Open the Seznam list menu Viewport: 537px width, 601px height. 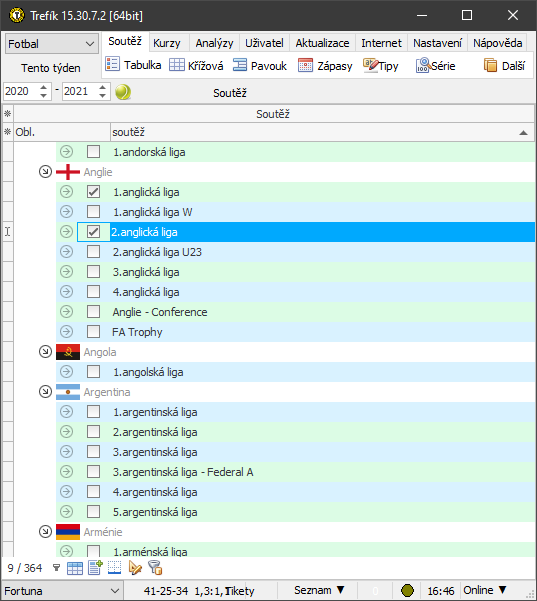[x=319, y=590]
